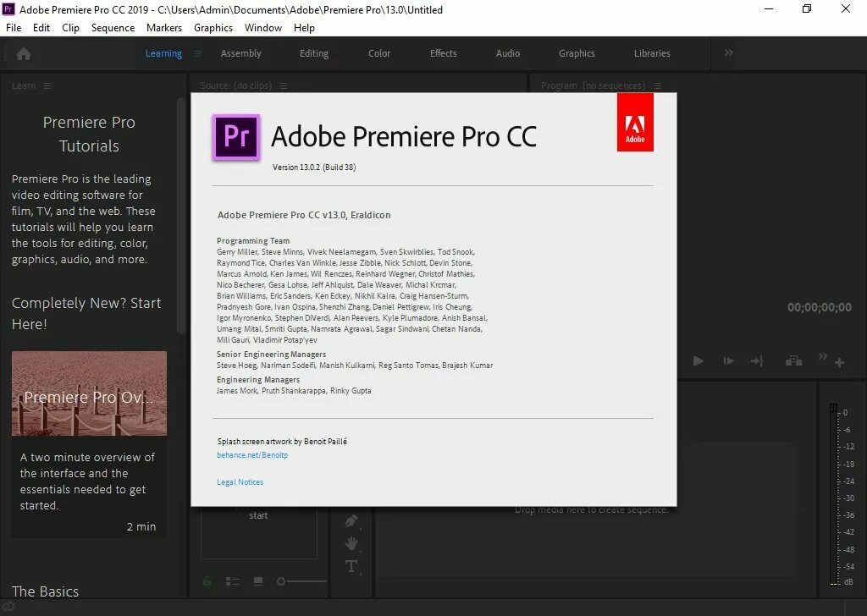The image size is (867, 616).
Task: Open the Source monitor panel menu
Action: pyautogui.click(x=284, y=85)
